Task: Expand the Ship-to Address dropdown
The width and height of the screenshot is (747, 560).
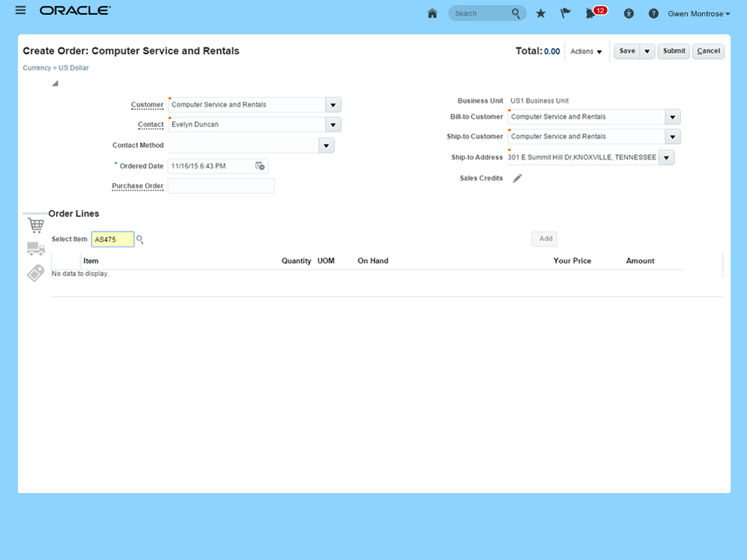Action: click(667, 158)
